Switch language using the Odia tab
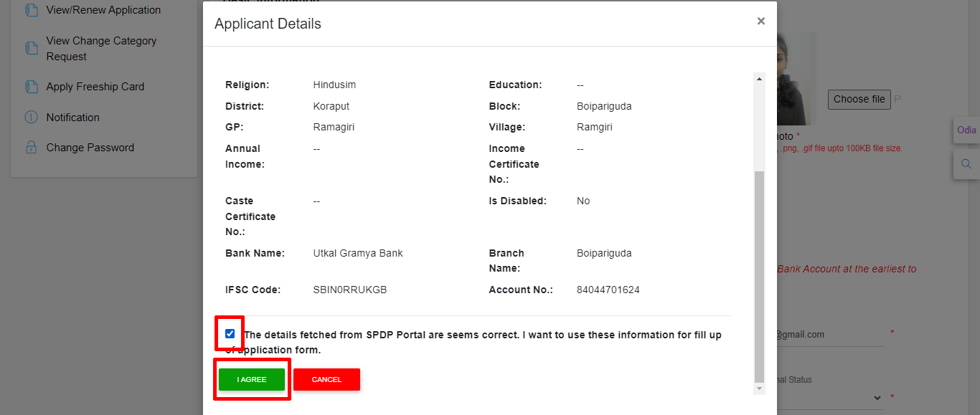Screen dimensions: 980x415 point(966,130)
